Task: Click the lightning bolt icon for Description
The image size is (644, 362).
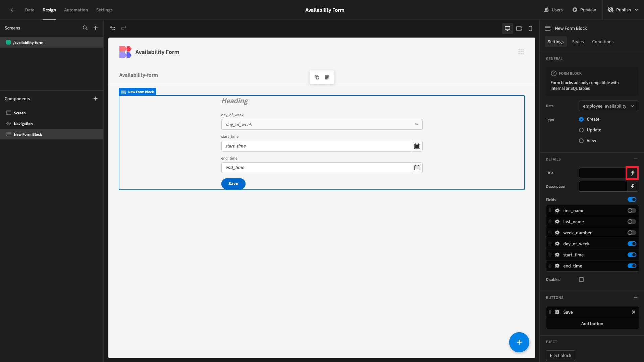Action: coord(633,186)
